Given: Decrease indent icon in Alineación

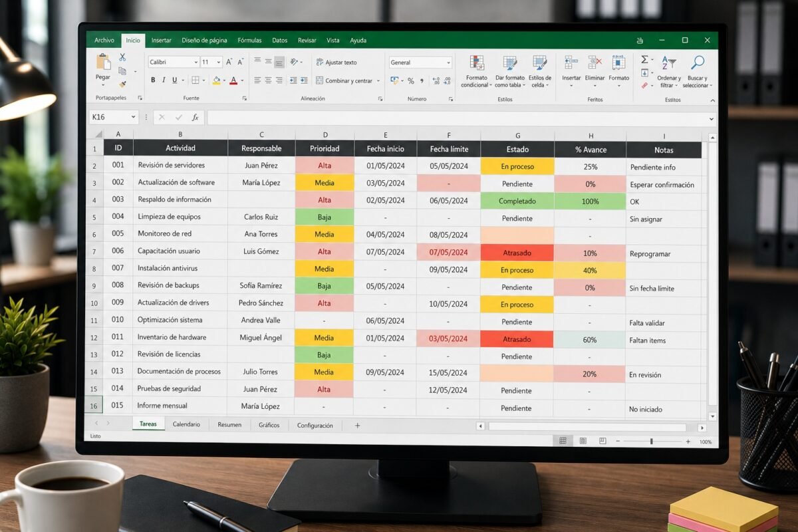Looking at the screenshot, I should 293,80.
